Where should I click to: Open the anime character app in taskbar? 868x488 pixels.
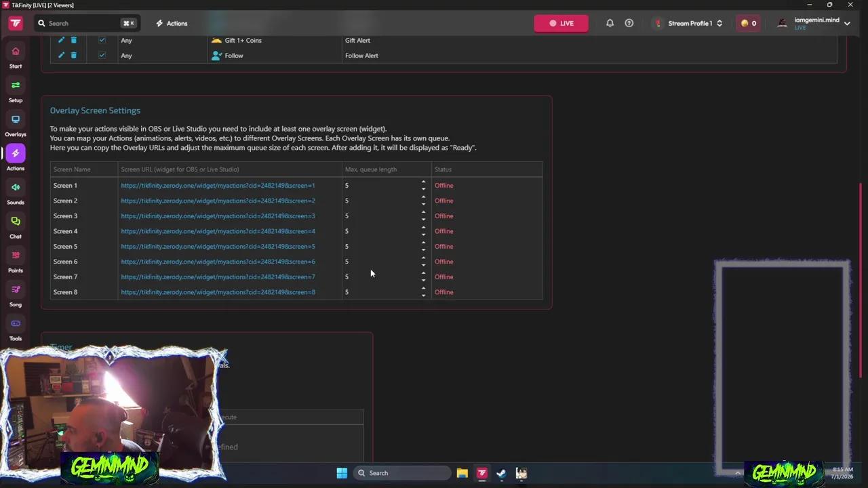(x=521, y=473)
